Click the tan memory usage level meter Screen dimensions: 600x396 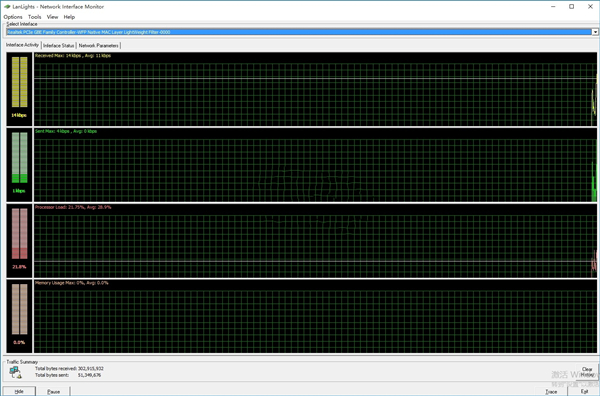point(20,309)
